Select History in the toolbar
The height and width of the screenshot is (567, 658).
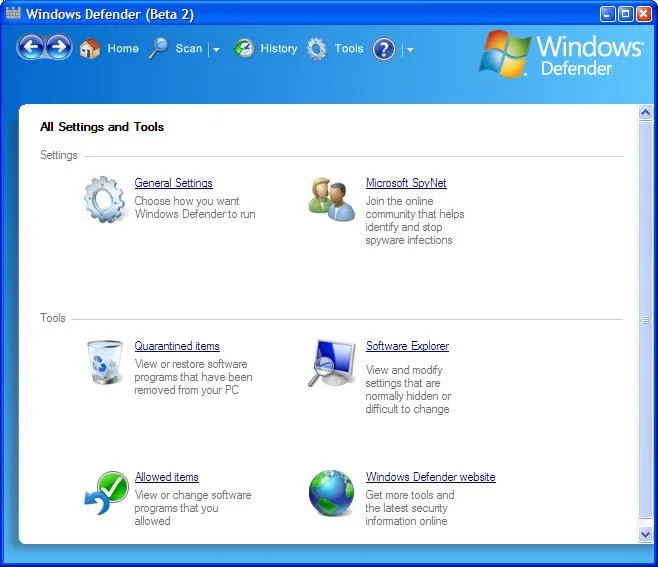pyautogui.click(x=279, y=48)
